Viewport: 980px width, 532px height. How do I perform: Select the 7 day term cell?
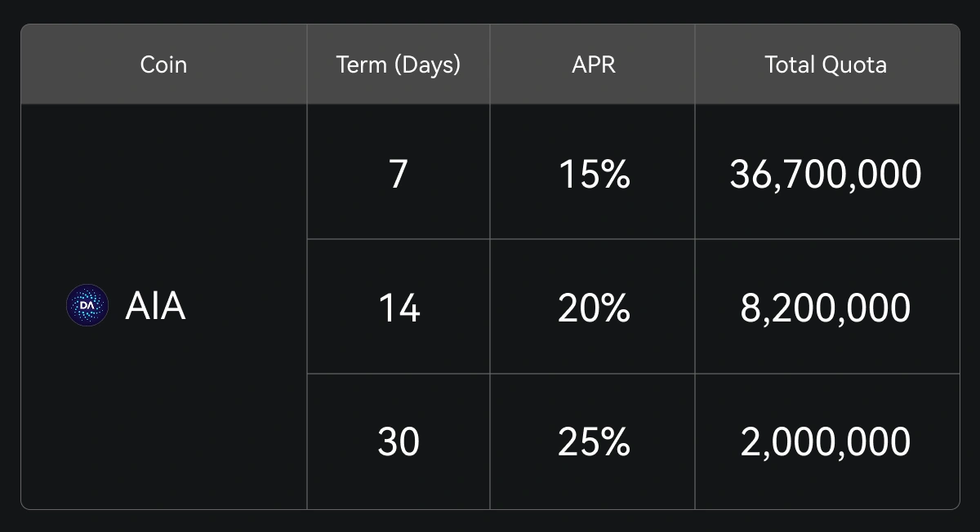(x=399, y=174)
